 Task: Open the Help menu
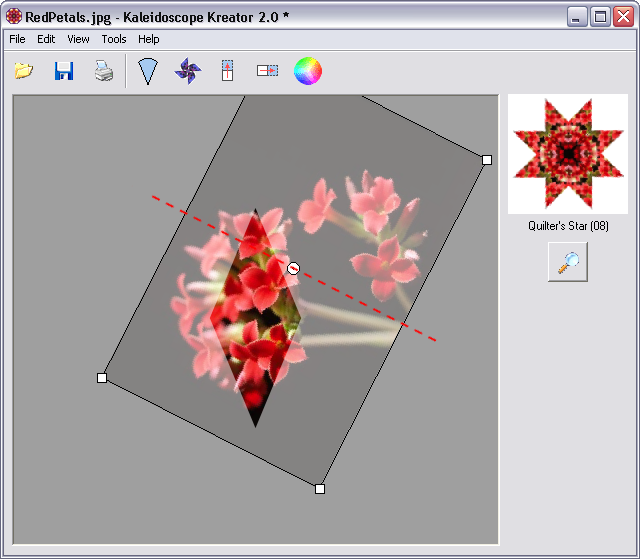149,39
